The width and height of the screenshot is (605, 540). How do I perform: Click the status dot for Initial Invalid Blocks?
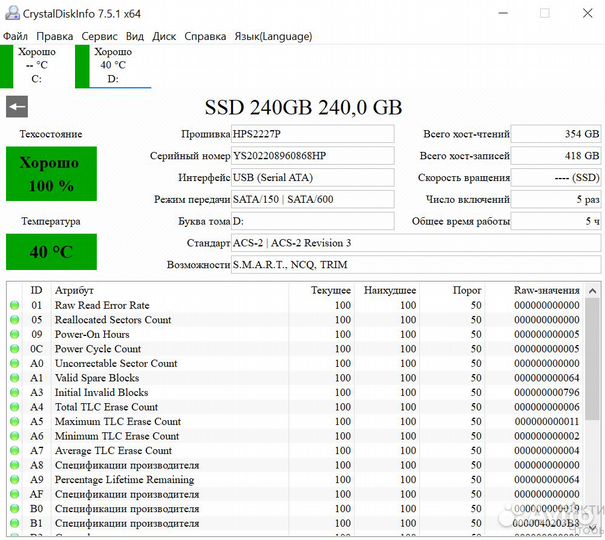click(x=15, y=393)
